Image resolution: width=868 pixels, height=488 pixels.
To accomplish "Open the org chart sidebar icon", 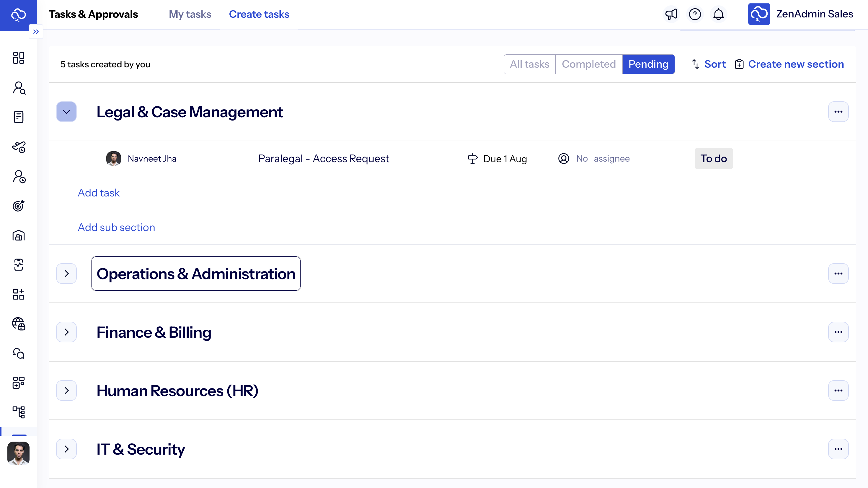I will [19, 412].
